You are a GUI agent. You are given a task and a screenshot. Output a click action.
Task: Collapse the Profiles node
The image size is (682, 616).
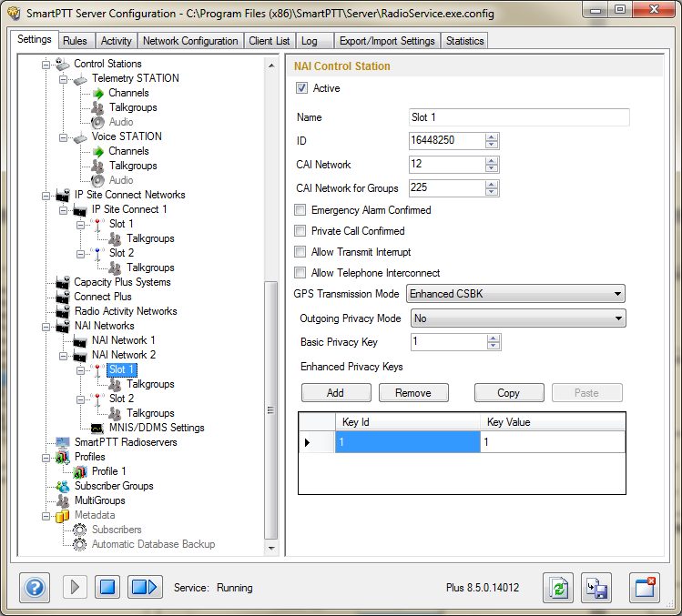pyautogui.click(x=46, y=459)
